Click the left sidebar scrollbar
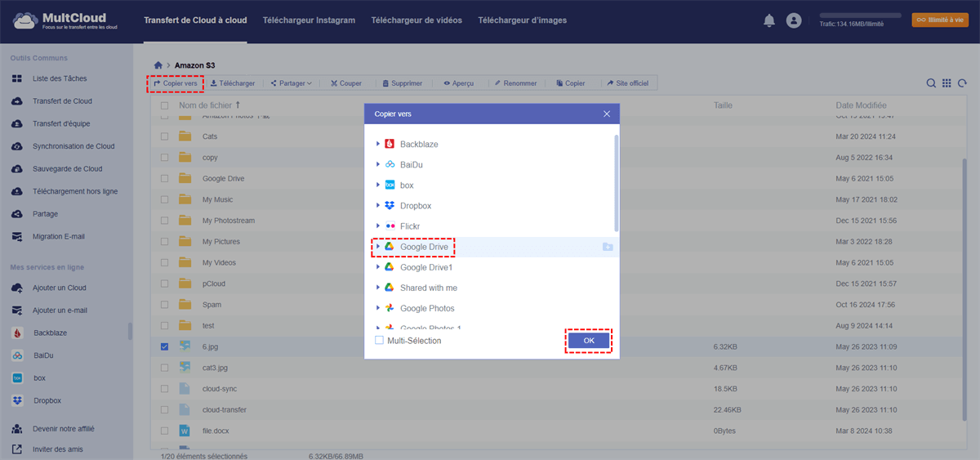 pos(130,330)
